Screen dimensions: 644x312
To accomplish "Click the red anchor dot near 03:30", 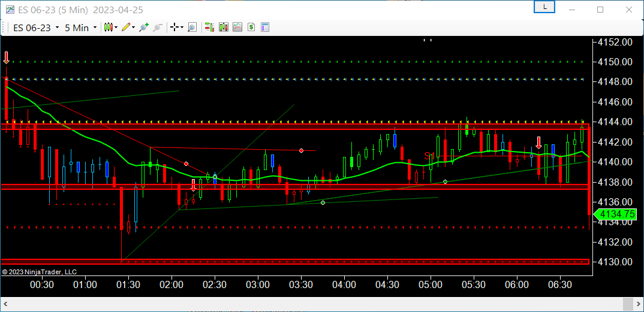I will tap(302, 150).
